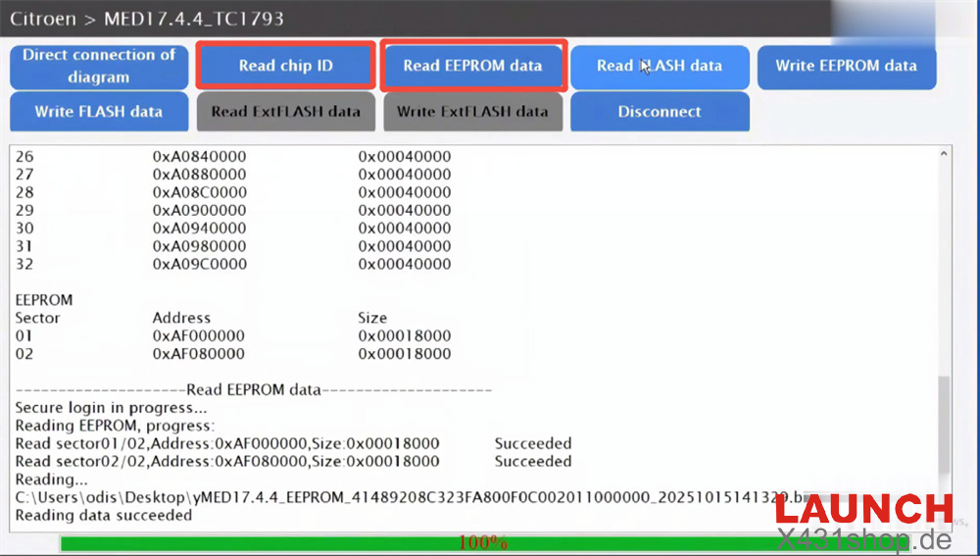Click the Direct connection of diagram button
This screenshot has height=556, width=980.
[x=99, y=67]
